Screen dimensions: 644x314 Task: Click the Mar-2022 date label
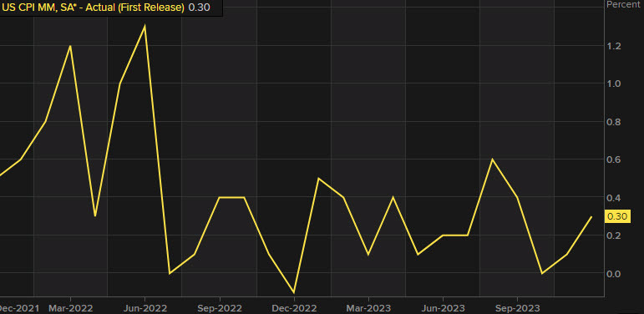click(x=71, y=308)
